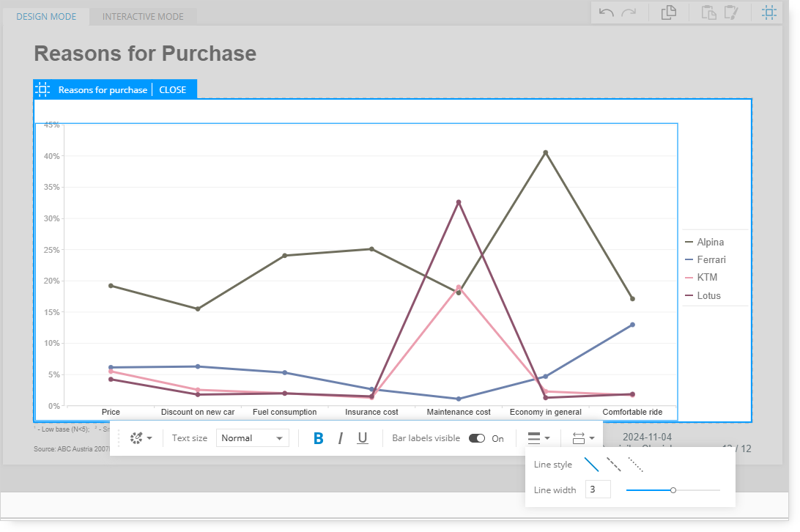The height and width of the screenshot is (532, 800).
Task: Undo the last action
Action: tap(606, 12)
